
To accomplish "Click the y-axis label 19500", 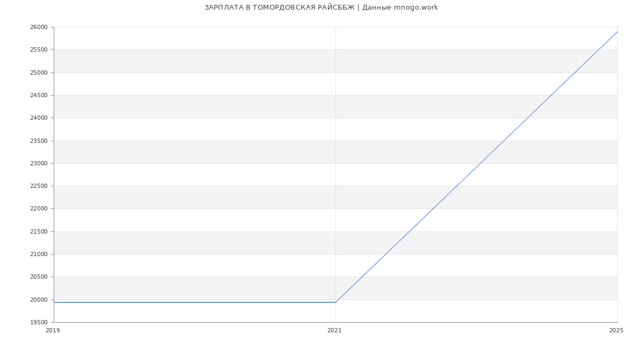I will [x=39, y=323].
